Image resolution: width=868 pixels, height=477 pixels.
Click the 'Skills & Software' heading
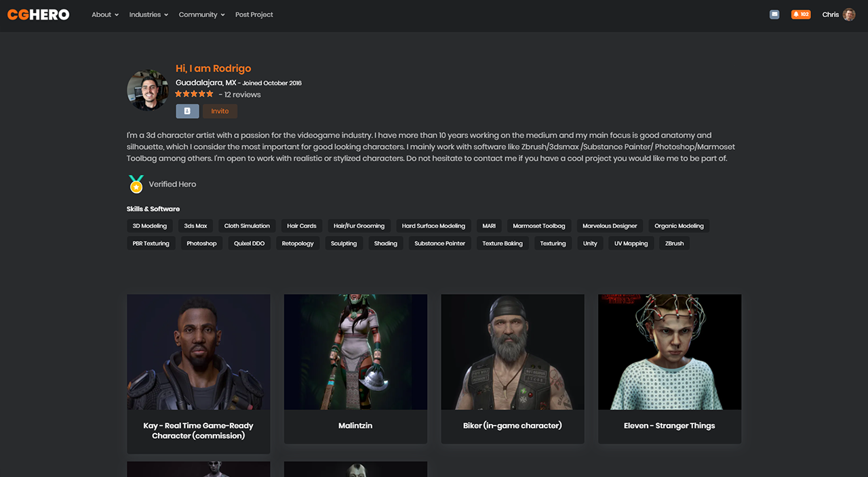point(153,209)
